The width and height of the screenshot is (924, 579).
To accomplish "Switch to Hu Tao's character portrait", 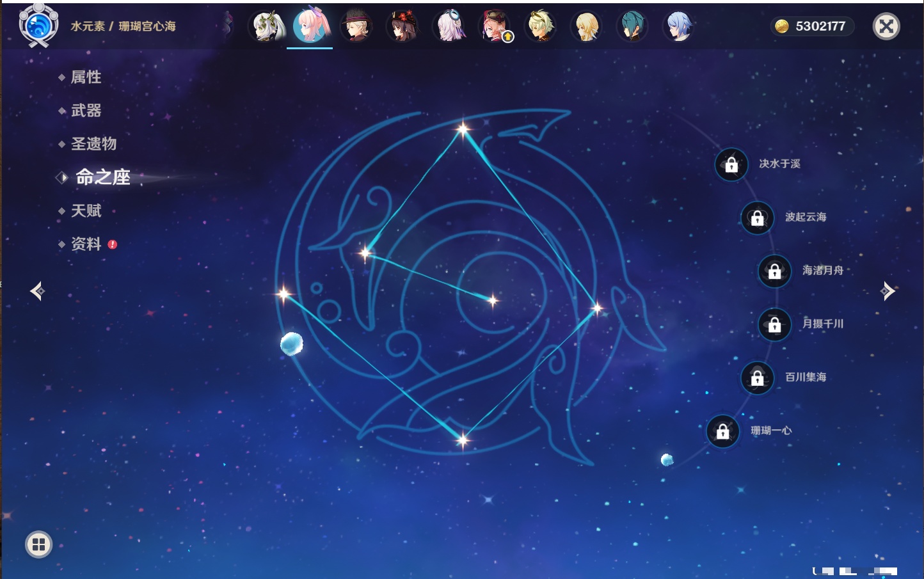I will 402,27.
